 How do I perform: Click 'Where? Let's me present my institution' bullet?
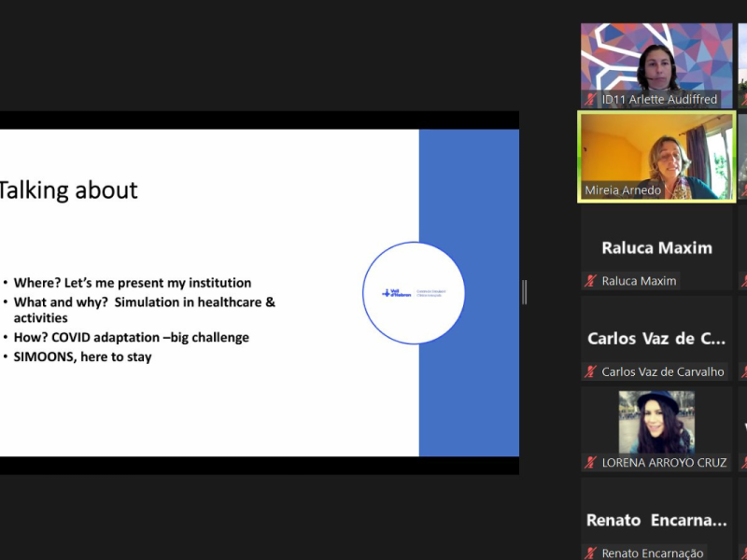(132, 283)
